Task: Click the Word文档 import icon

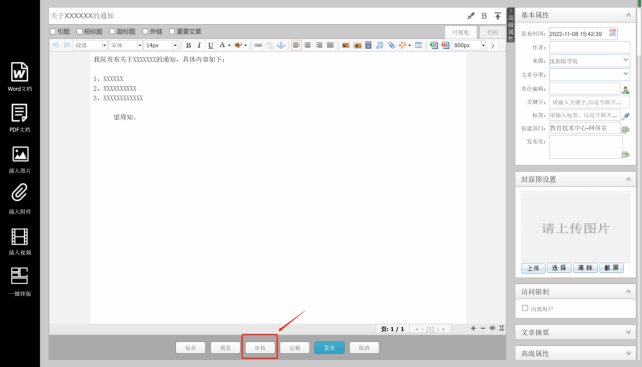Action: (19, 72)
